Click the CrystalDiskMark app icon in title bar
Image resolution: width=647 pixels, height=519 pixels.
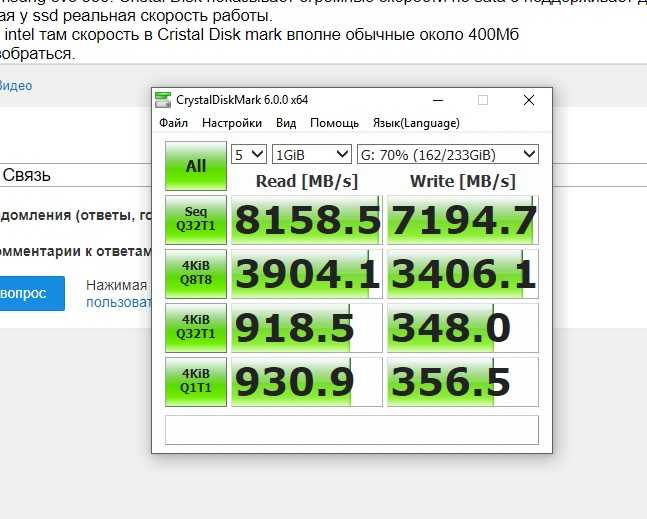[163, 100]
